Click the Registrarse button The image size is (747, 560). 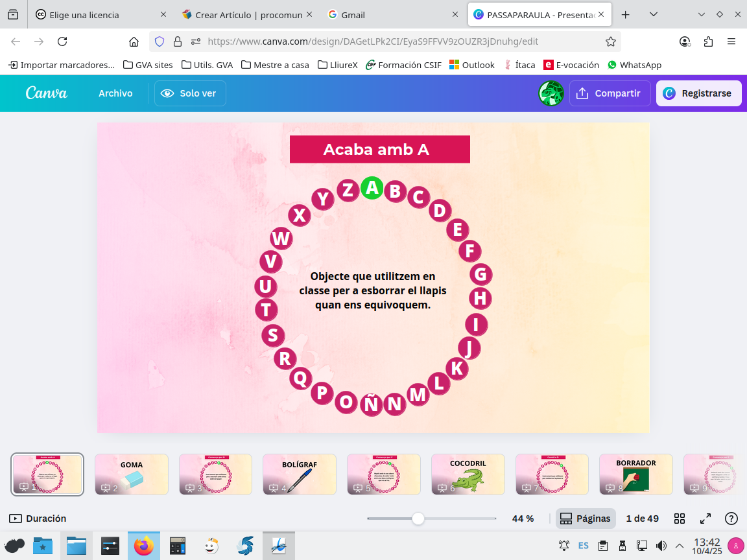pos(698,93)
